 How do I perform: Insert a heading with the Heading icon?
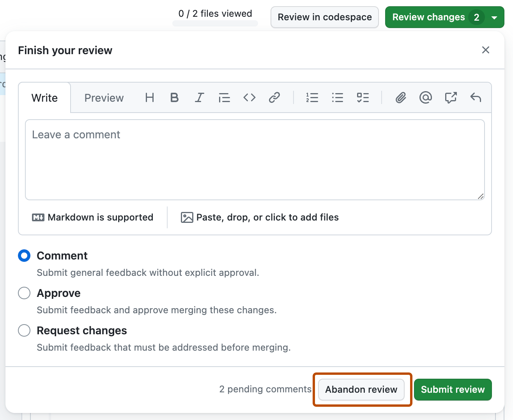point(149,97)
